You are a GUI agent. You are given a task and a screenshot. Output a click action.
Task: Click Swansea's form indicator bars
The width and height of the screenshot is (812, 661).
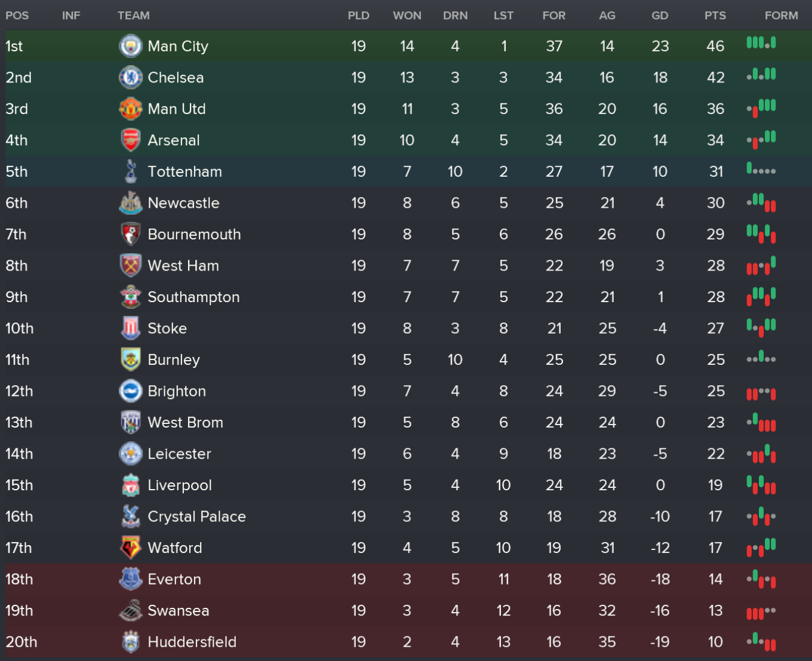[761, 612]
